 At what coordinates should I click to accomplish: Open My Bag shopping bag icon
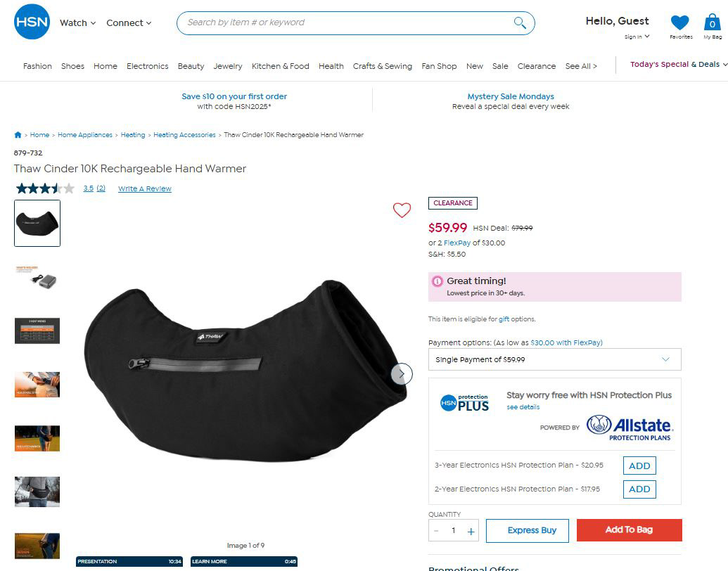tap(713, 22)
